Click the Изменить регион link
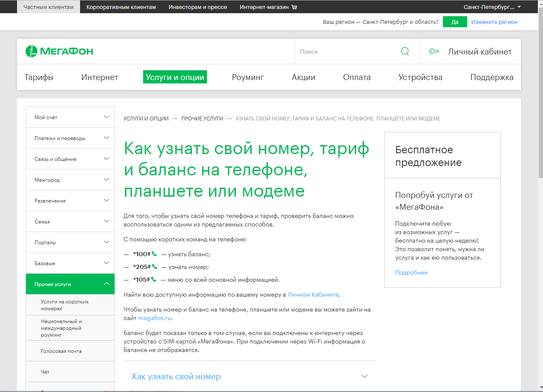543x392 pixels. coord(494,22)
